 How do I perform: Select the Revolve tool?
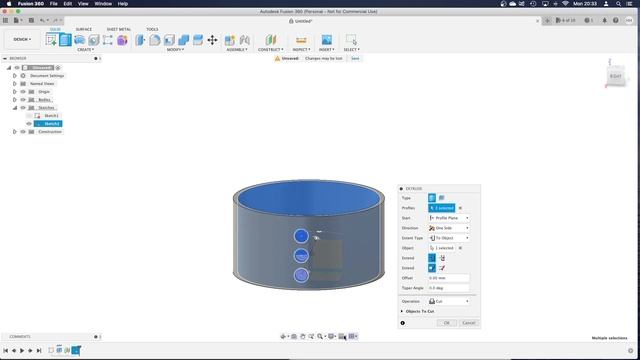click(x=80, y=40)
